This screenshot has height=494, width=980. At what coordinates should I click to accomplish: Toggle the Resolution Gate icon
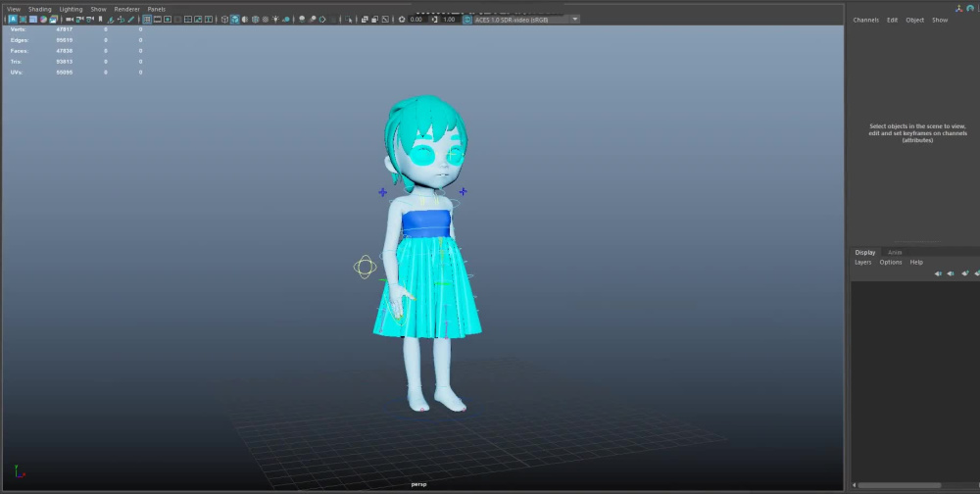click(168, 20)
